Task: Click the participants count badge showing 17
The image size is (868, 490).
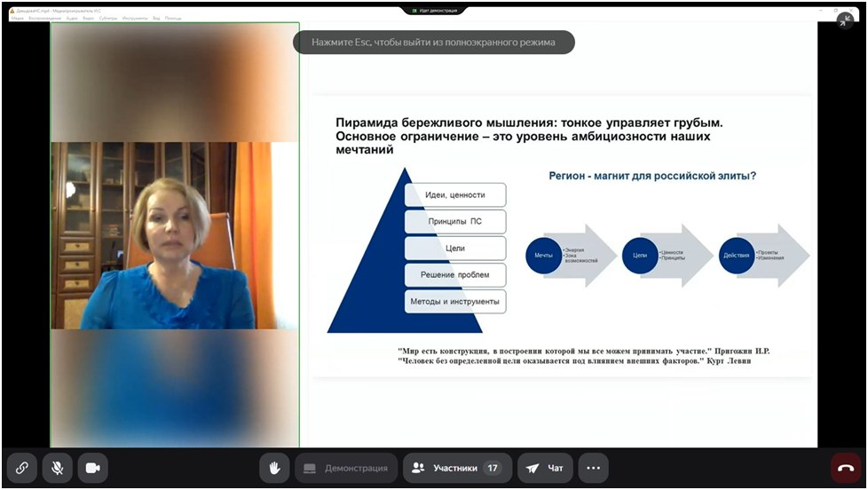Action: point(492,468)
